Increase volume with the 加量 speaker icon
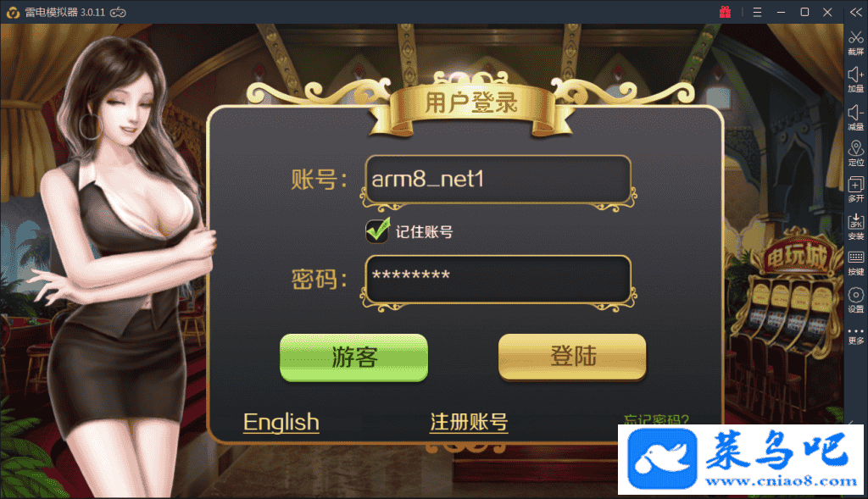This screenshot has height=499, width=868. [x=856, y=75]
